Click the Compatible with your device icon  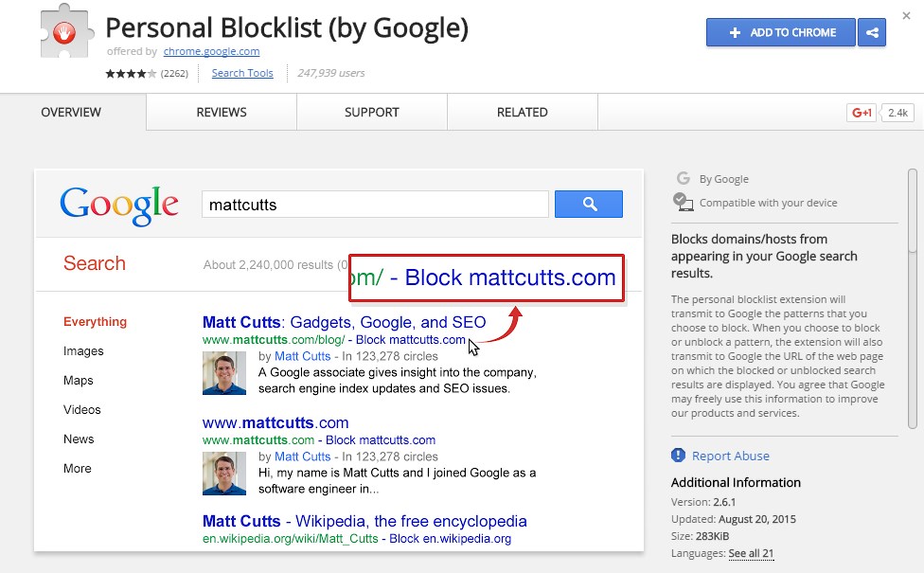[683, 201]
